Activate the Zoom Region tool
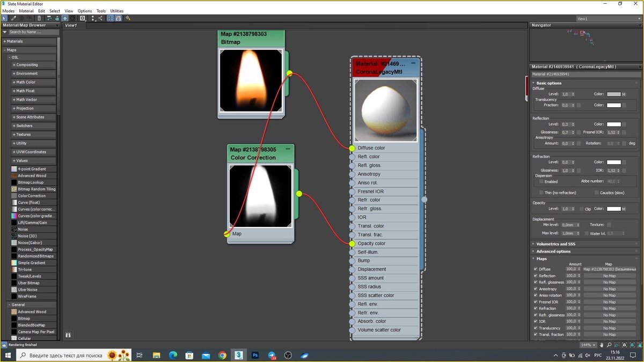644x362 pixels. coord(617,345)
